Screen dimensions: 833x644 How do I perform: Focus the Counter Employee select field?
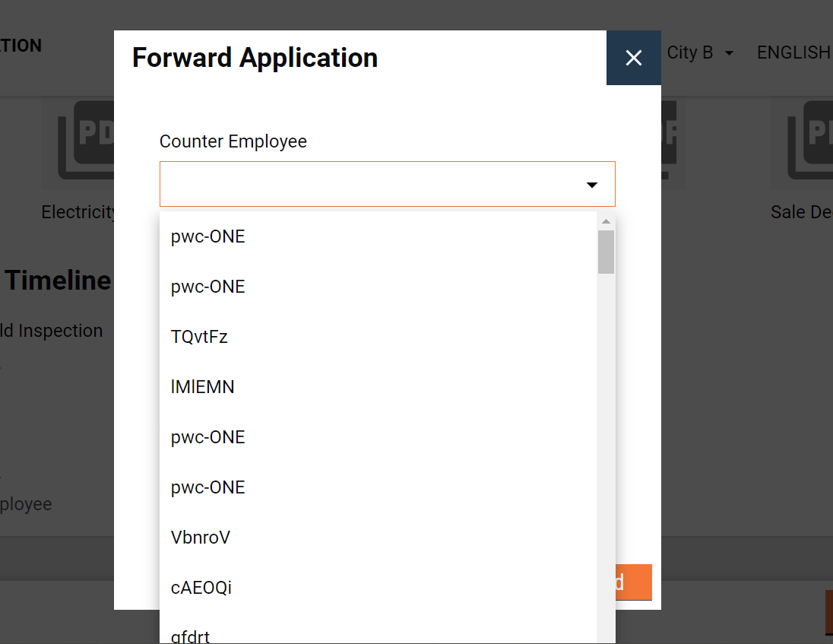(372, 184)
